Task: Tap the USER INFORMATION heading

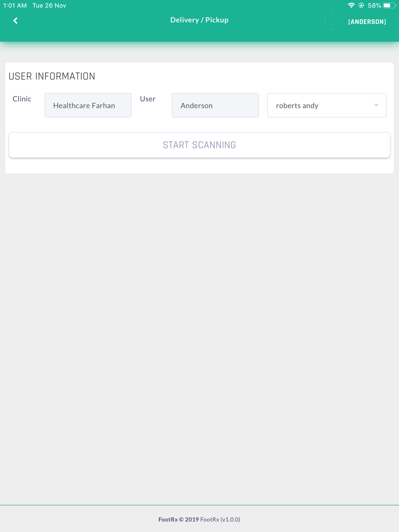Action: tap(52, 76)
